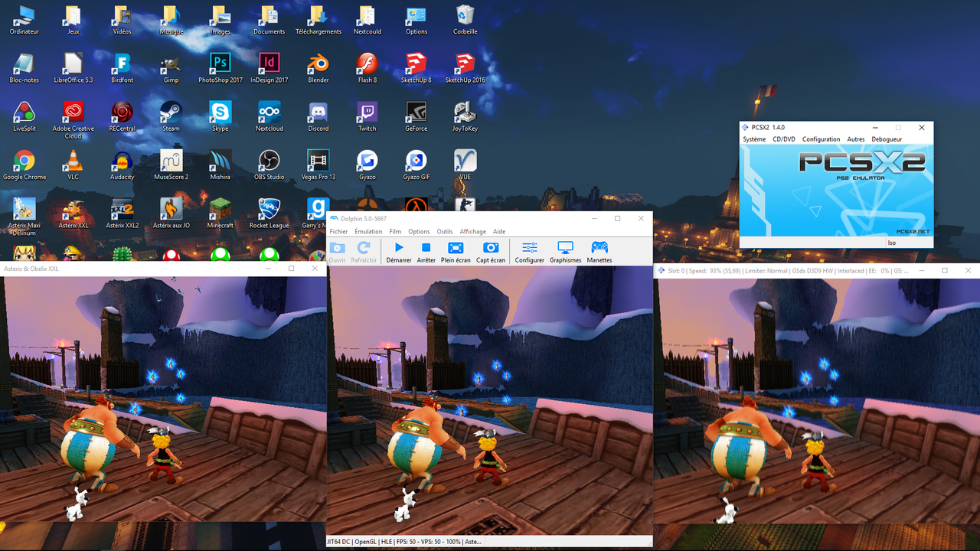This screenshot has width=980, height=551.
Task: Select Vegas Pro 13 desktop shortcut
Action: [318, 165]
